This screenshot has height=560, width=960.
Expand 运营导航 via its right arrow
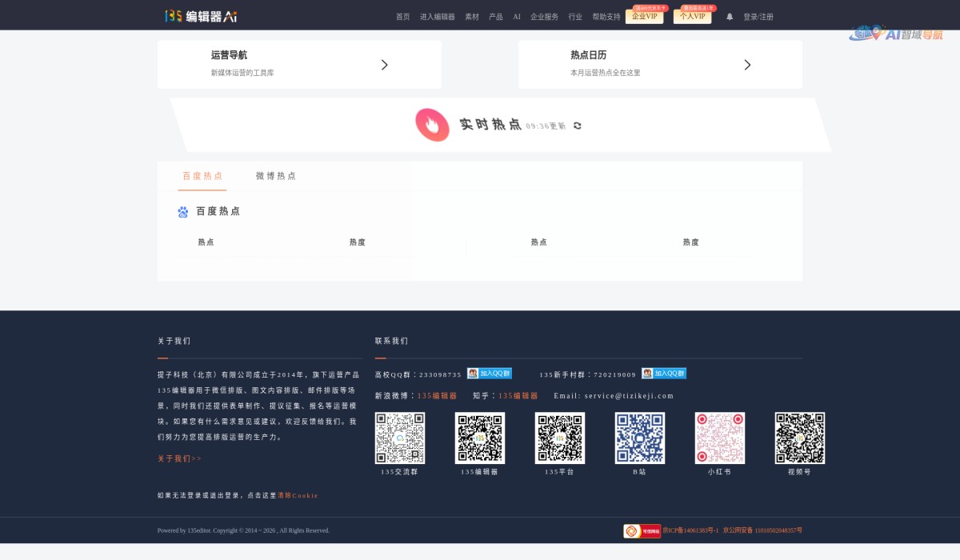click(x=385, y=65)
